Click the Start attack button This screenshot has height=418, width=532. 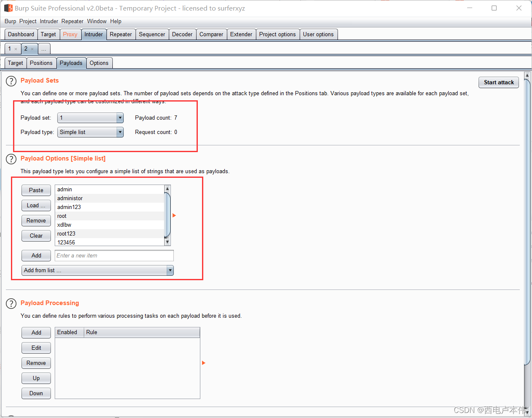(499, 83)
